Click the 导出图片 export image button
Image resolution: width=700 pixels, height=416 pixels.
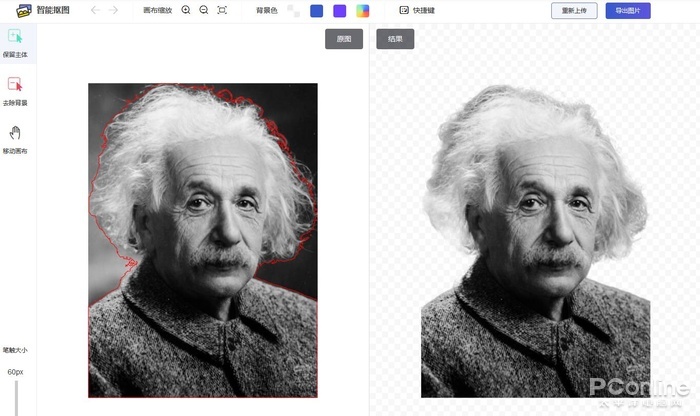pos(628,11)
